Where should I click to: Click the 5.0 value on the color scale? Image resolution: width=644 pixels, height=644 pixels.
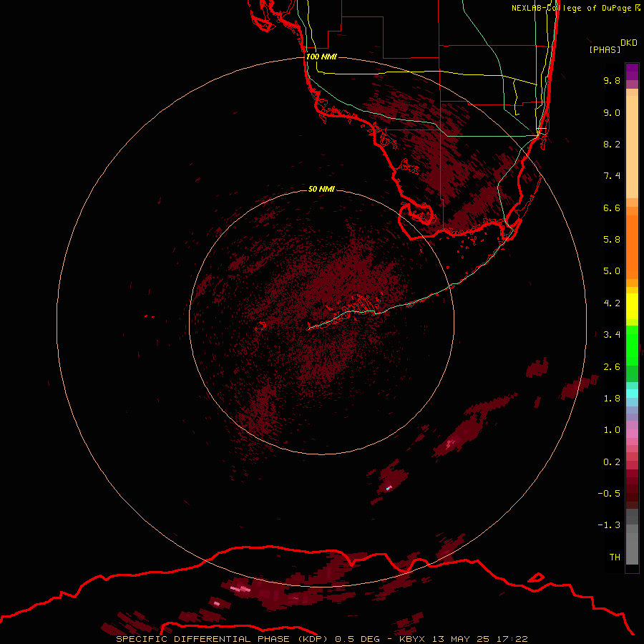click(612, 271)
